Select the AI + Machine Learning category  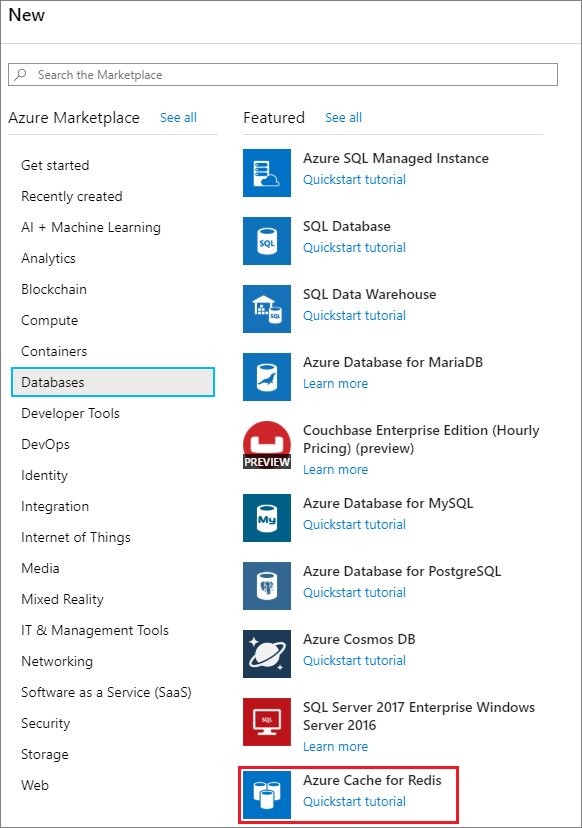click(91, 227)
